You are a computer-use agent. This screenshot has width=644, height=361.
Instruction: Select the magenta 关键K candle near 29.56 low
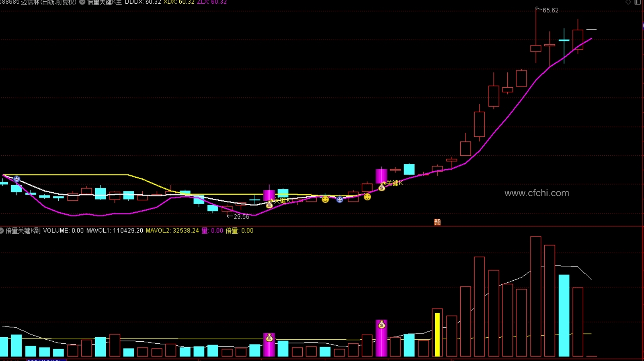click(269, 195)
